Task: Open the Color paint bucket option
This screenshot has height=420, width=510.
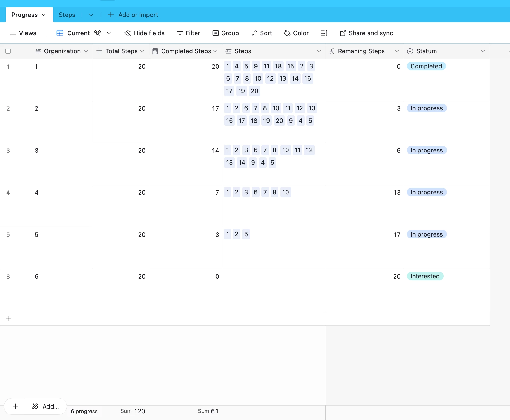Action: click(x=287, y=33)
